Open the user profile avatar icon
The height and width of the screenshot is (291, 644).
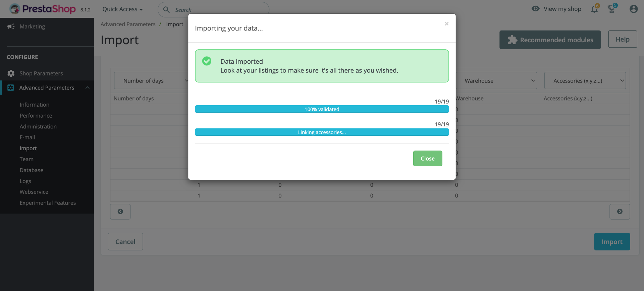click(x=633, y=9)
